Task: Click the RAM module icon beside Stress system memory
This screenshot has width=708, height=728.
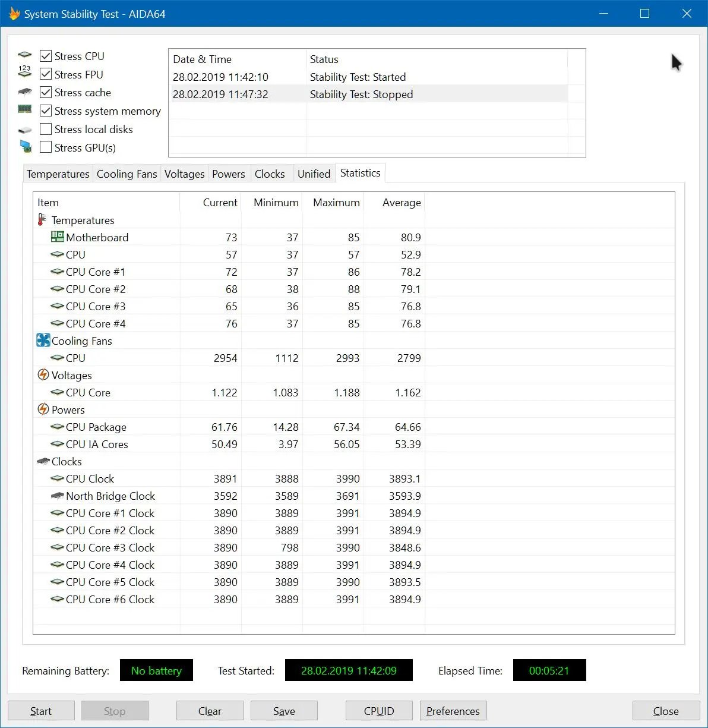Action: click(24, 109)
